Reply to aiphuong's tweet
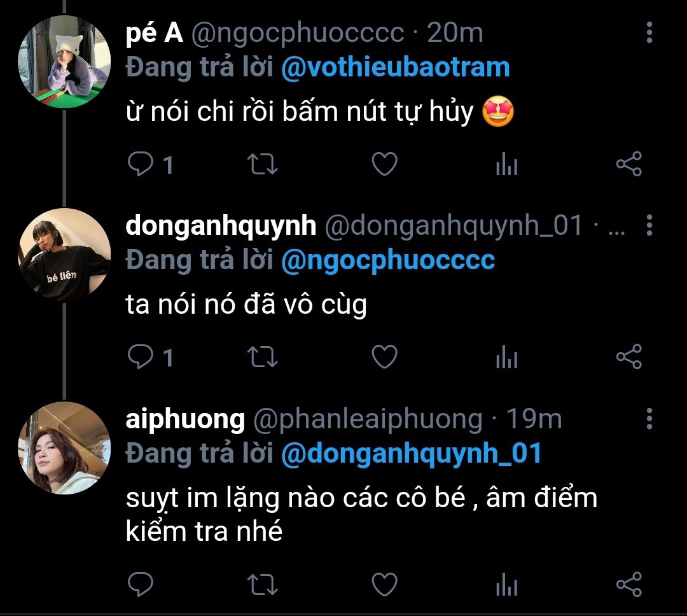Image resolution: width=687 pixels, height=616 pixels. (x=139, y=584)
